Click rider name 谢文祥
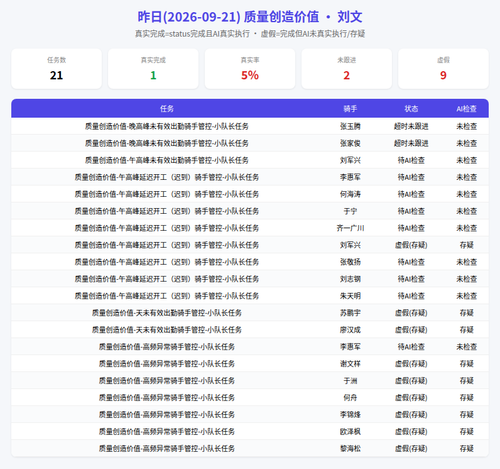This screenshot has width=500, height=469. (x=350, y=364)
